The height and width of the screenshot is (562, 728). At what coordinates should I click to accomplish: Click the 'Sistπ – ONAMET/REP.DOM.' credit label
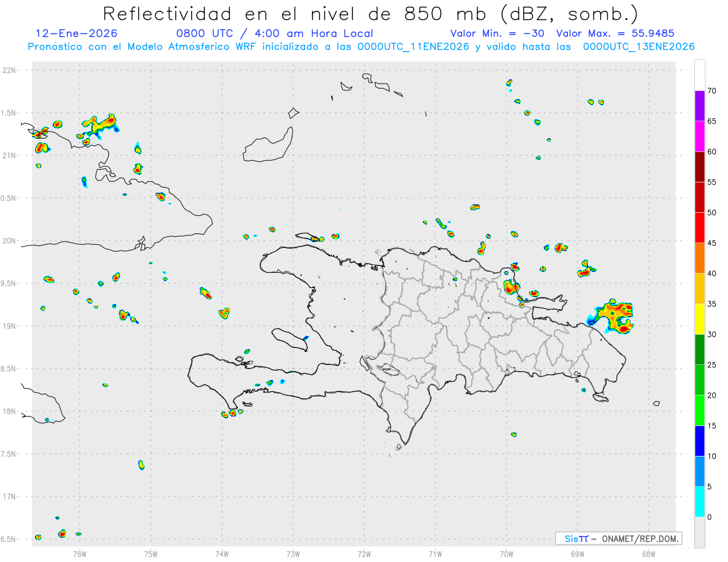pyautogui.click(x=619, y=538)
